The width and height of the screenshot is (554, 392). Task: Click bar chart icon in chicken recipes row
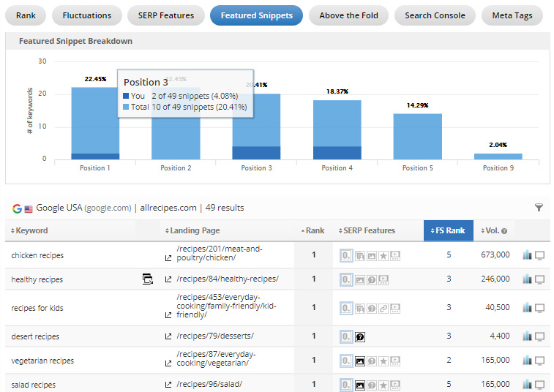[527, 255]
